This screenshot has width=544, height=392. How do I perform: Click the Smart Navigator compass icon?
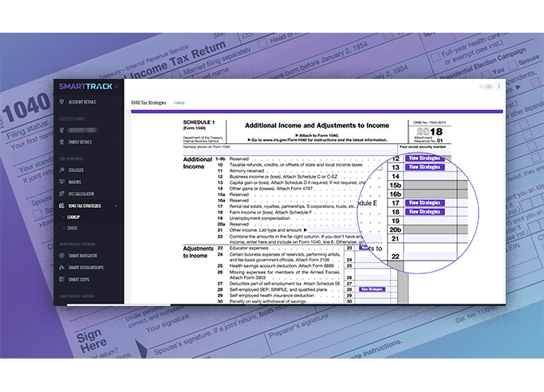pos(62,256)
